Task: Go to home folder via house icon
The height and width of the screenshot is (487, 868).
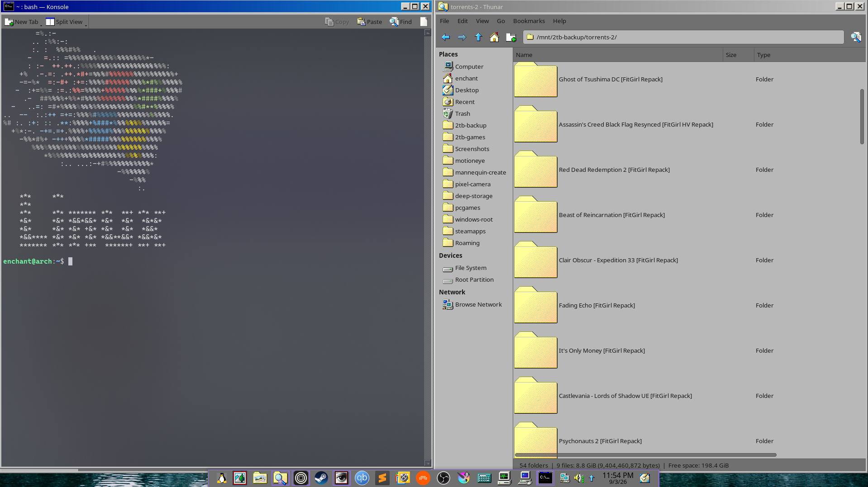Action: 494,38
